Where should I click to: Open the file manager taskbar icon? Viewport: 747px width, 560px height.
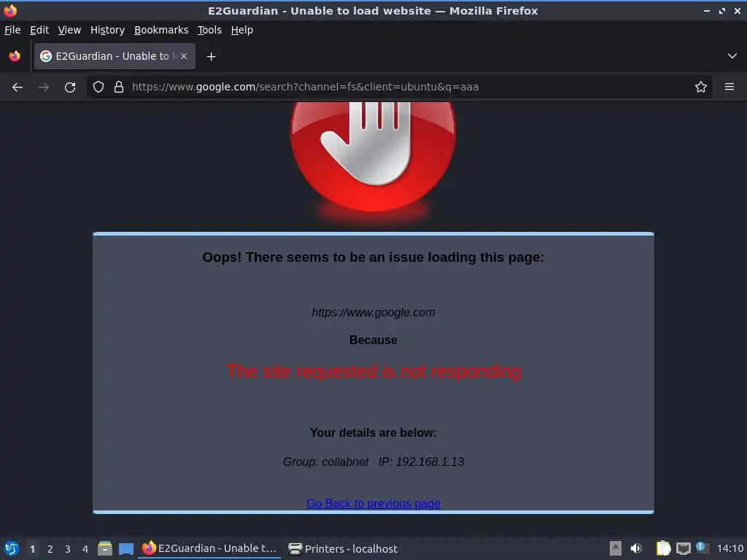tap(105, 548)
